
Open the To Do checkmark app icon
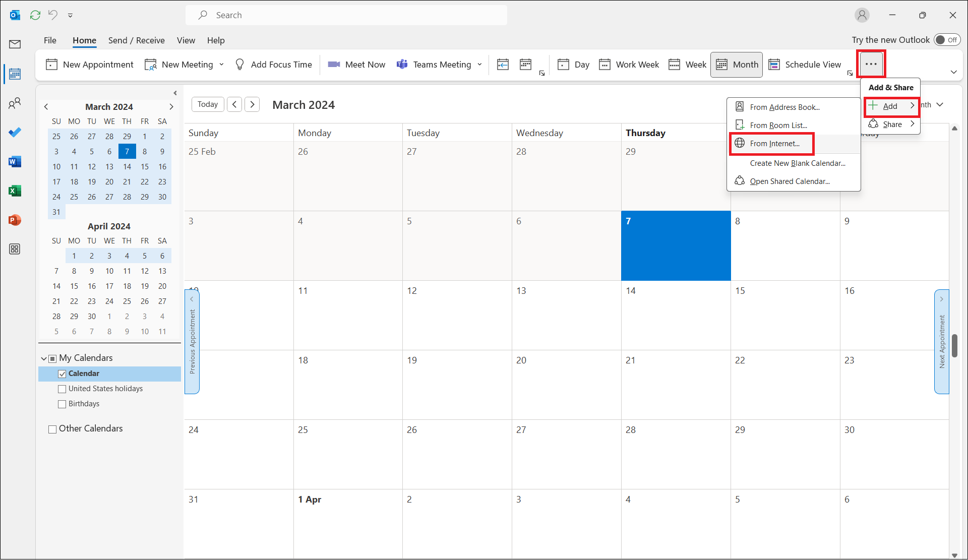click(15, 133)
